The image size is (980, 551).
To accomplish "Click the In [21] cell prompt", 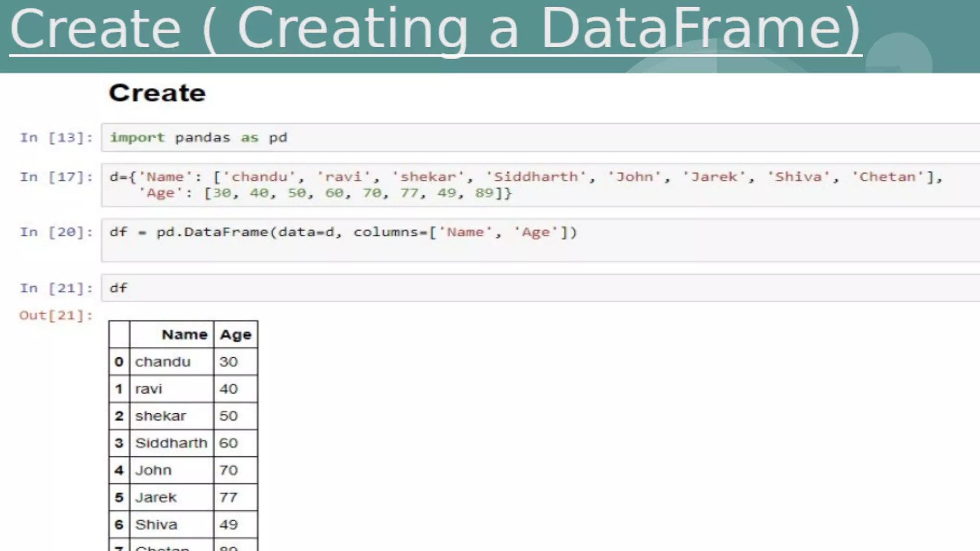I will click(x=56, y=288).
